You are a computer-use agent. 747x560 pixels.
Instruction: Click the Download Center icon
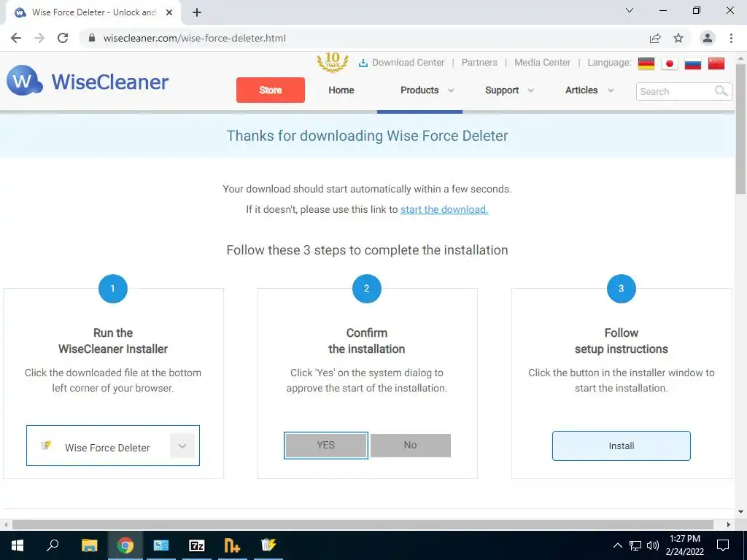point(363,63)
